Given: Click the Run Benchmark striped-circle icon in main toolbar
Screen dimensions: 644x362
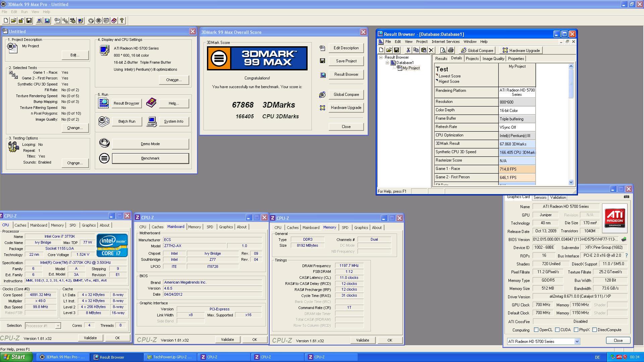Looking at the screenshot, I should 99,20.
